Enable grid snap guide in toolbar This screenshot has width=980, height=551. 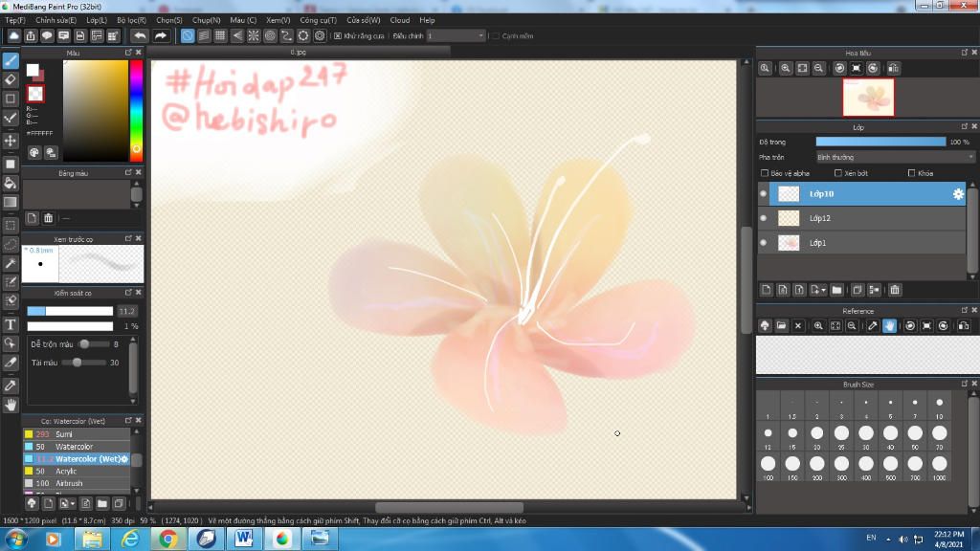220,35
